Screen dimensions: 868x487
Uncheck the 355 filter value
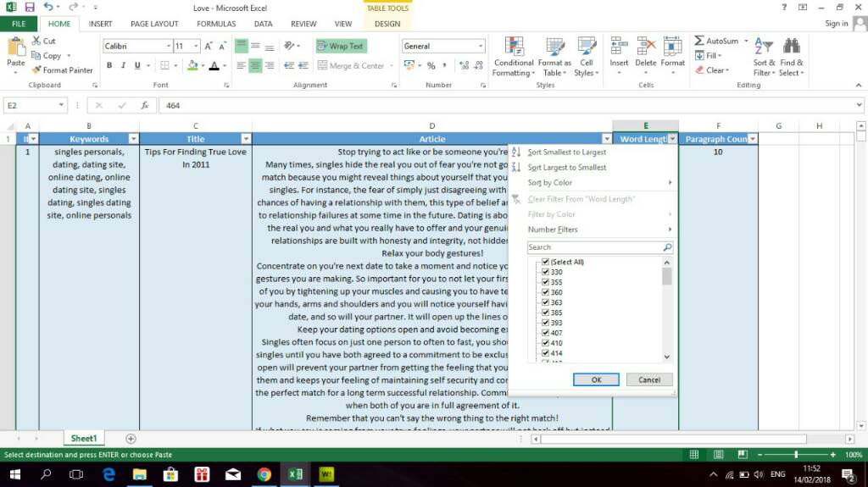(545, 282)
